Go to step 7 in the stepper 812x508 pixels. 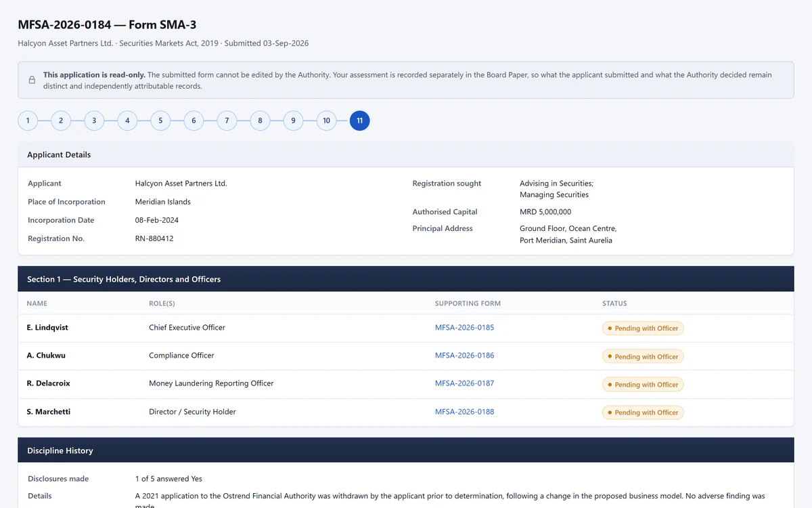(x=227, y=121)
